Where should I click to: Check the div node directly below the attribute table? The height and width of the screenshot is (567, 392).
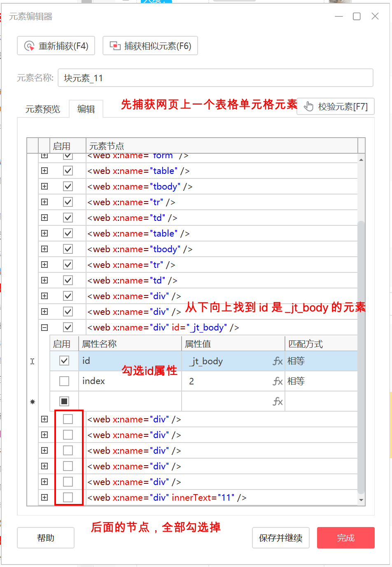click(x=68, y=419)
